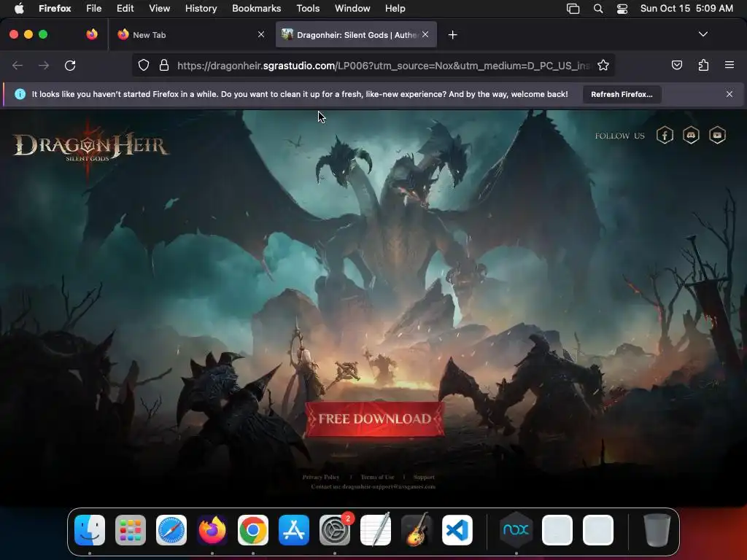Open Visual Studio Code from the Dock

[457, 529]
